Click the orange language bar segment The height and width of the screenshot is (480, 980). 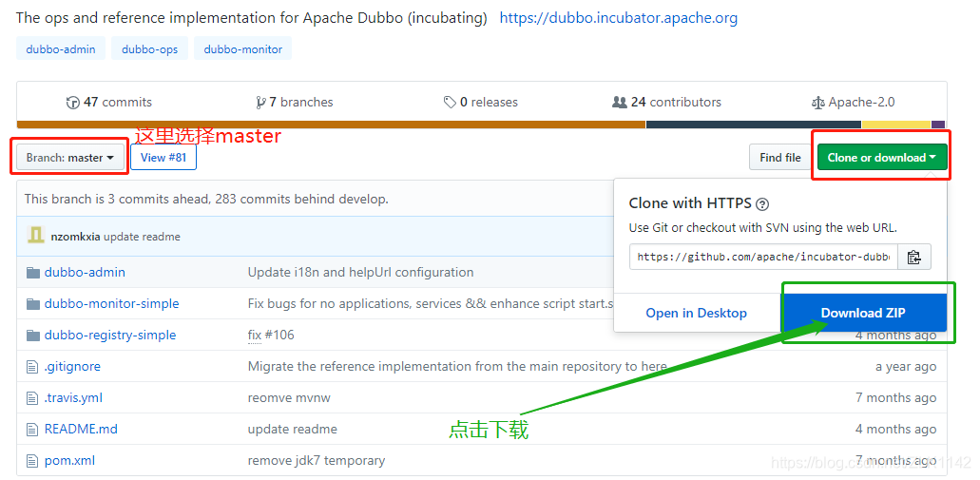331,125
